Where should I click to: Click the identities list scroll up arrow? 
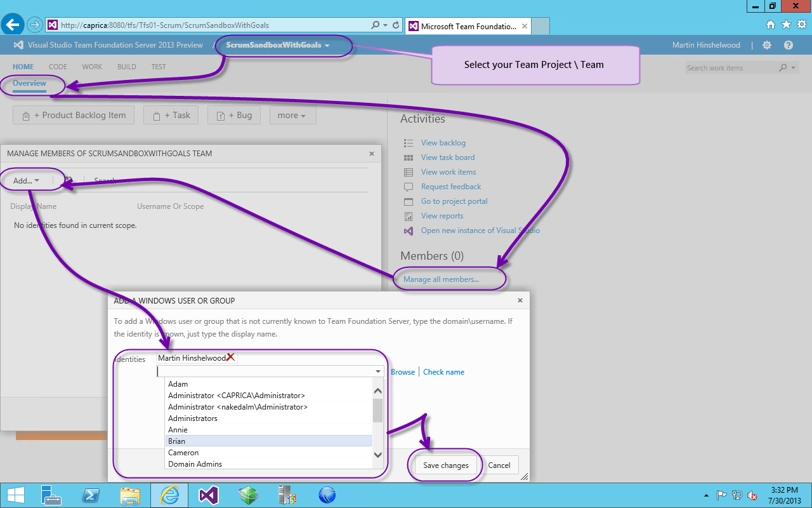coord(378,391)
